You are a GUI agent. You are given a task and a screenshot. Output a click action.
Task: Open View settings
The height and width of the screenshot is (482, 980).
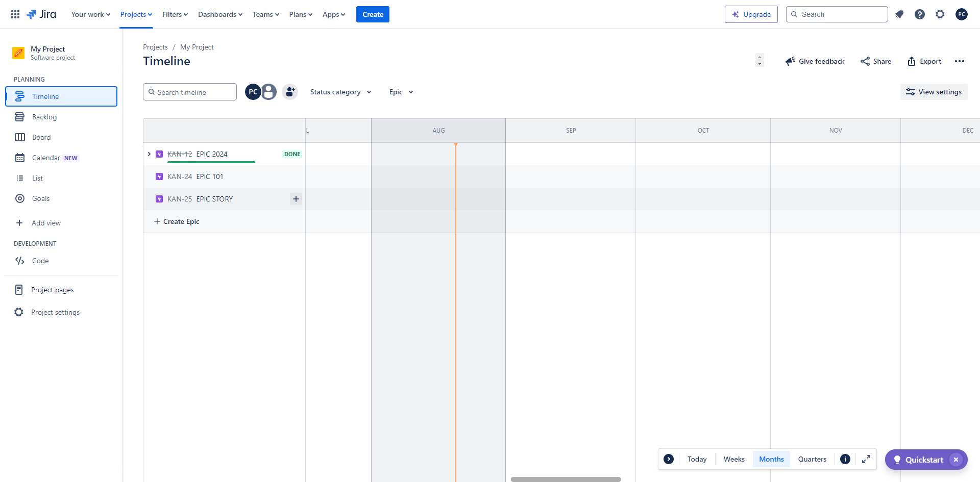(x=934, y=92)
